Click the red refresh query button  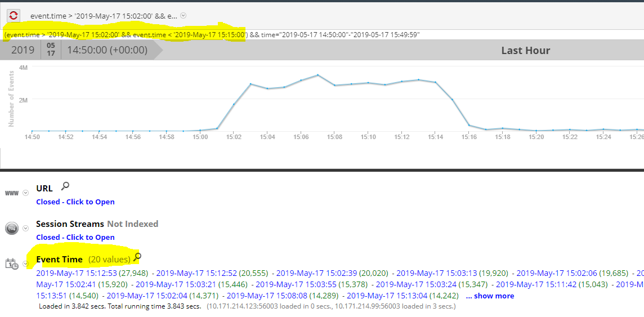click(x=14, y=16)
